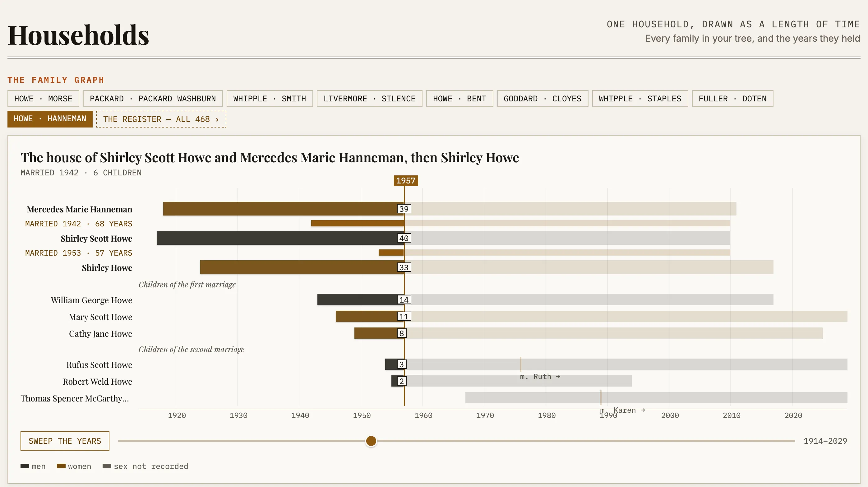Click the 'Married 1942 · 68 years' label
868x487 pixels.
point(79,224)
